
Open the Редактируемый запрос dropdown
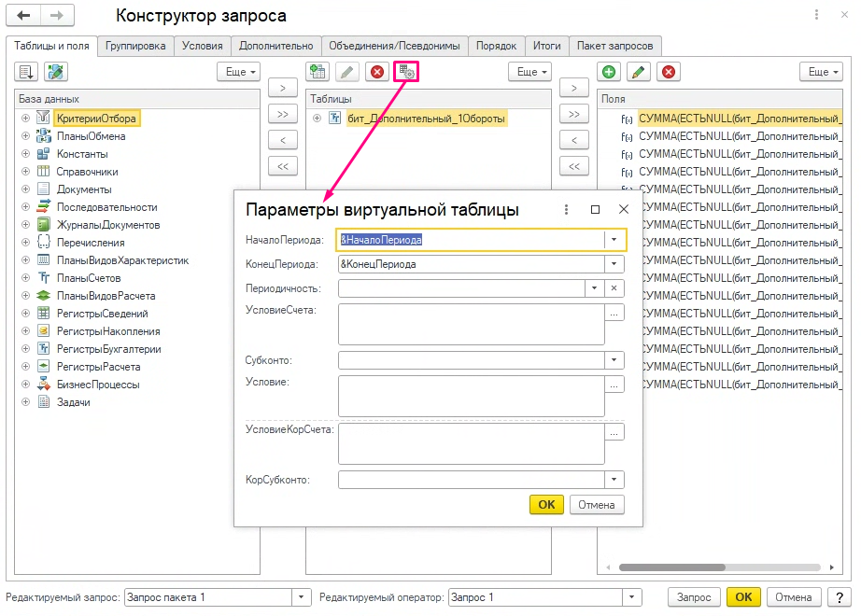point(302,597)
